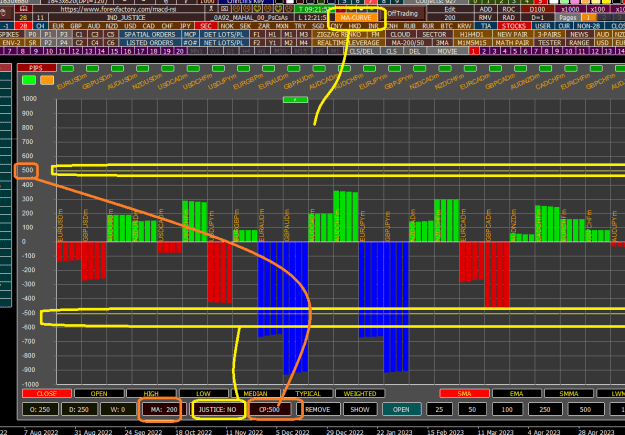Toggle the JUSTICE: NO setting

pyautogui.click(x=218, y=409)
